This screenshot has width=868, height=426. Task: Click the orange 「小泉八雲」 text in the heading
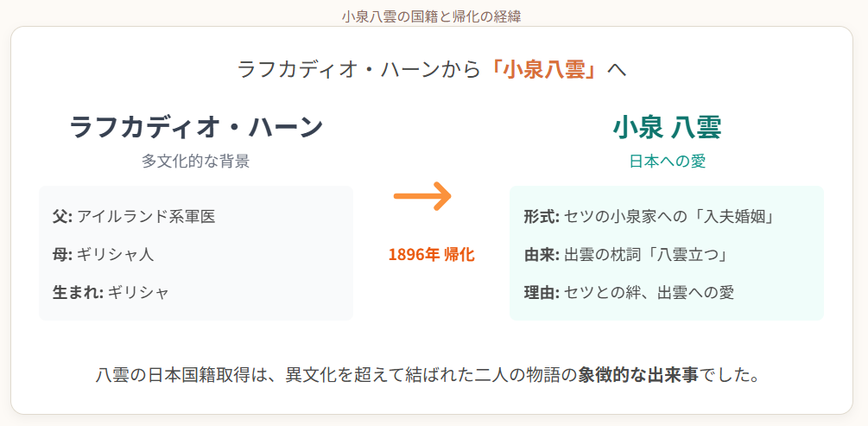[542, 70]
